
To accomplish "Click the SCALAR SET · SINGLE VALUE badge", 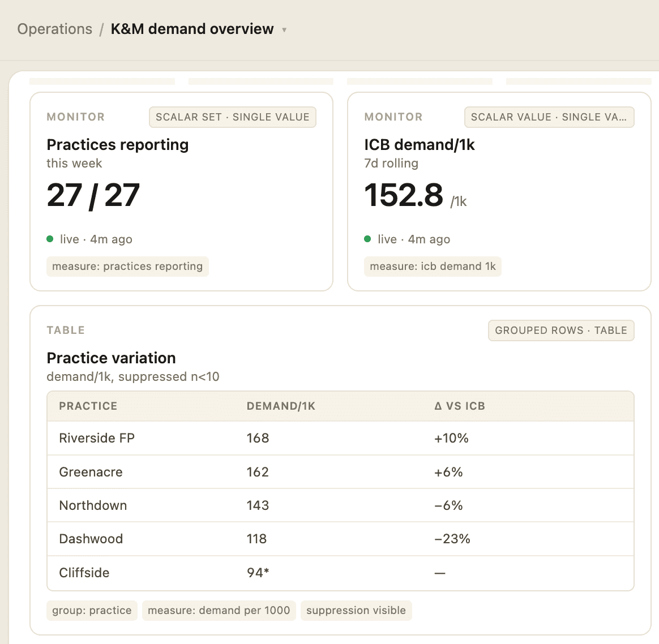I will coord(233,117).
